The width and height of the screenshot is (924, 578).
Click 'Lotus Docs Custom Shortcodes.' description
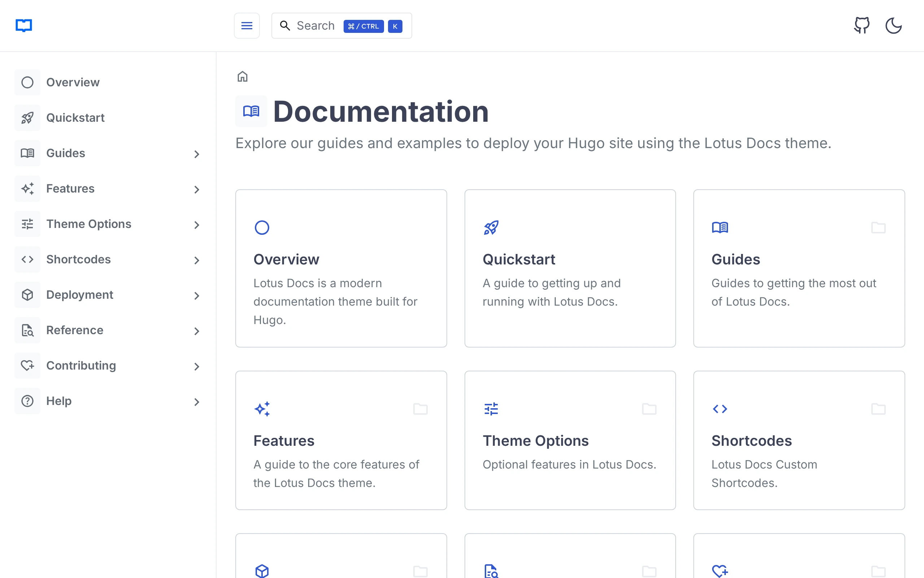click(x=764, y=474)
